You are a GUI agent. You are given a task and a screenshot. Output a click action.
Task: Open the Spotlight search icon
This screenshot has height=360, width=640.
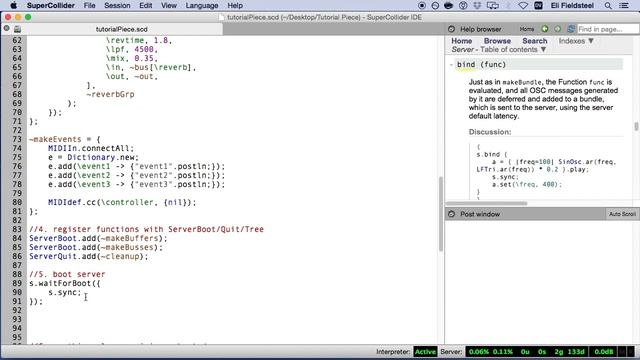click(608, 5)
